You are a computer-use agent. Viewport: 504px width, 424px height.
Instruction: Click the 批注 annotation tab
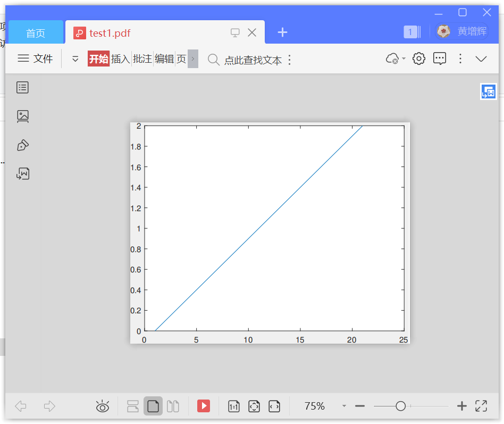[141, 59]
